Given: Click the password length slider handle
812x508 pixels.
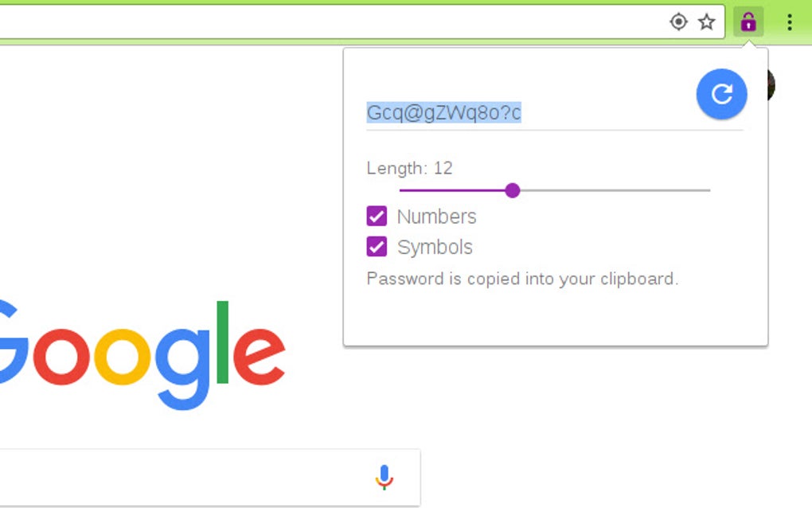Looking at the screenshot, I should pos(512,190).
